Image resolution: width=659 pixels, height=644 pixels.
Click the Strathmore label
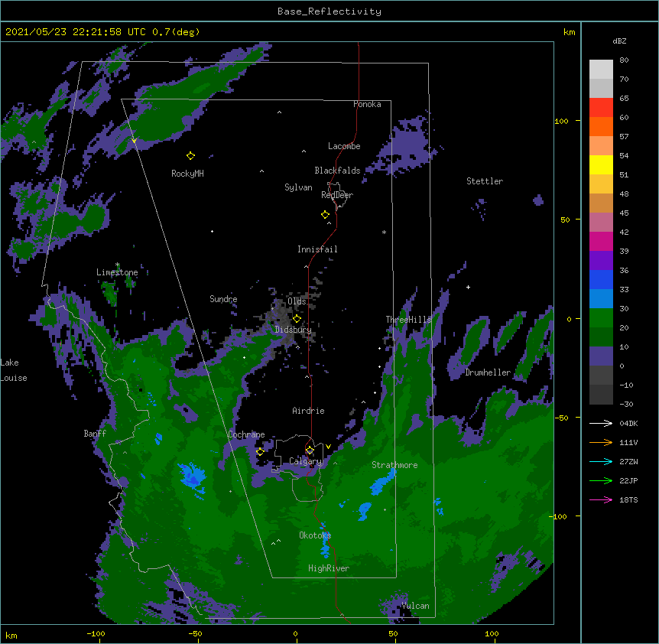[394, 465]
